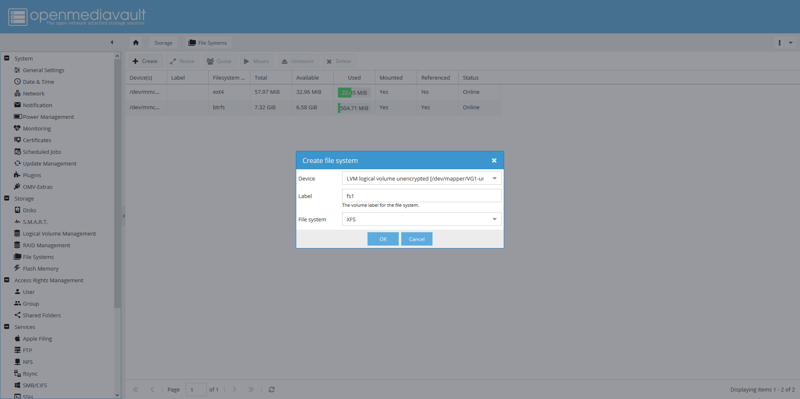Open S.M.A.R.T. icon
Image resolution: width=800 pixels, height=399 pixels.
[17, 221]
